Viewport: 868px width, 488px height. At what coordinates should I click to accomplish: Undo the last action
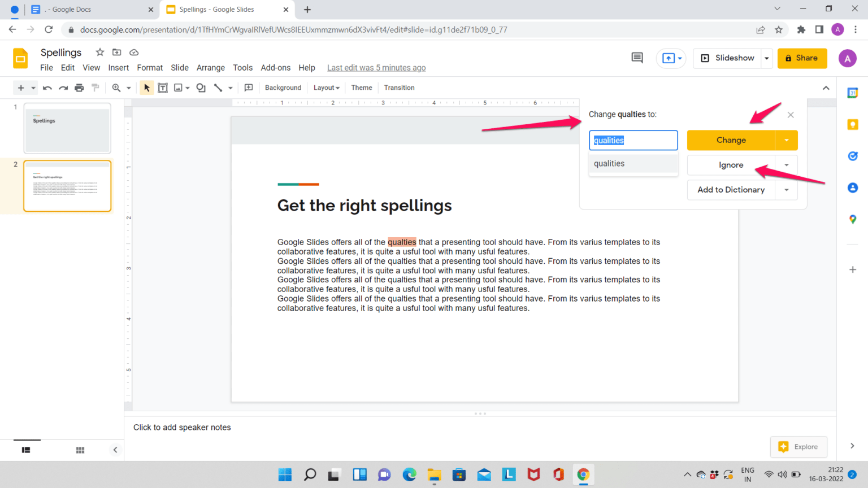[47, 88]
